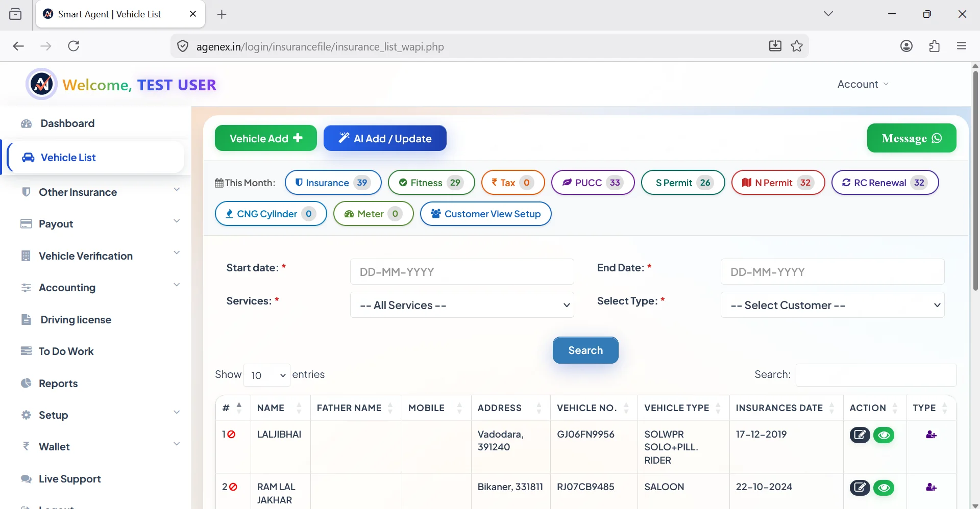980x509 pixels.
Task: Click the Start date input field
Action: pyautogui.click(x=462, y=272)
